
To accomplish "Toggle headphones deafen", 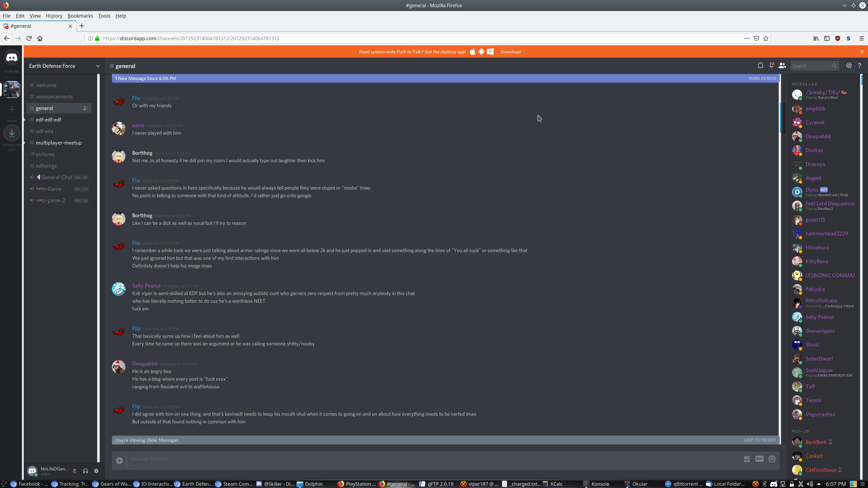I will [86, 471].
